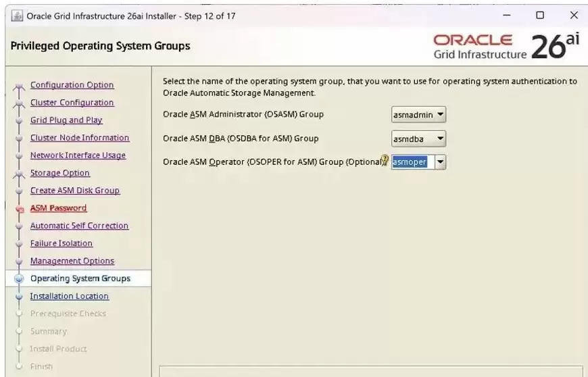Open the OSASM group dropdown showing asmadmin

pos(418,115)
